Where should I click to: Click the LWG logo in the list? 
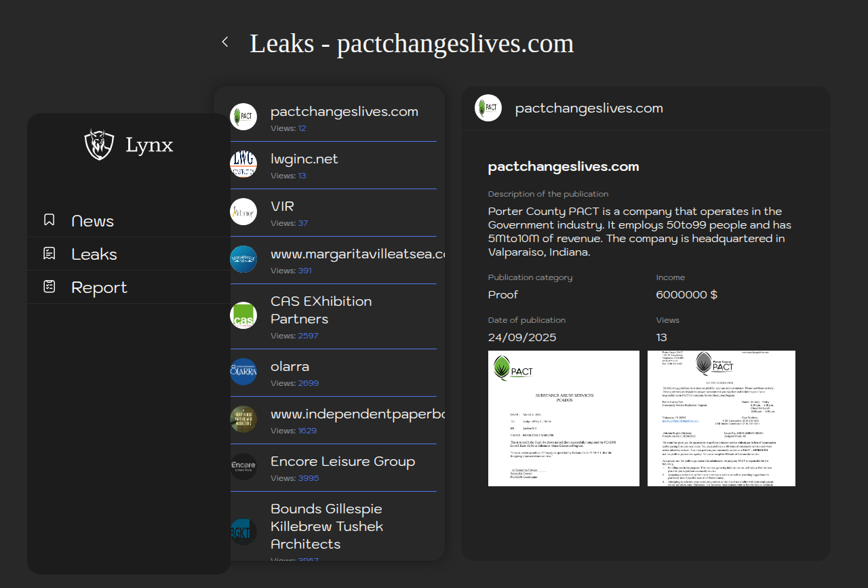[x=243, y=164]
